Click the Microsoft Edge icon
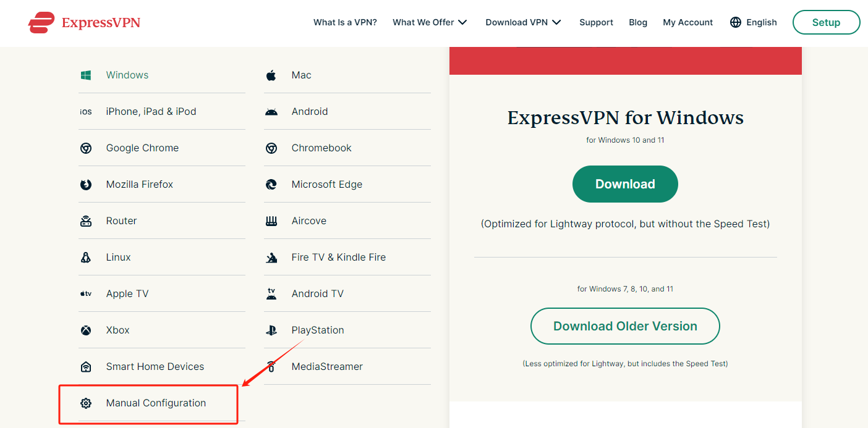Viewport: 868px width, 428px height. [271, 185]
